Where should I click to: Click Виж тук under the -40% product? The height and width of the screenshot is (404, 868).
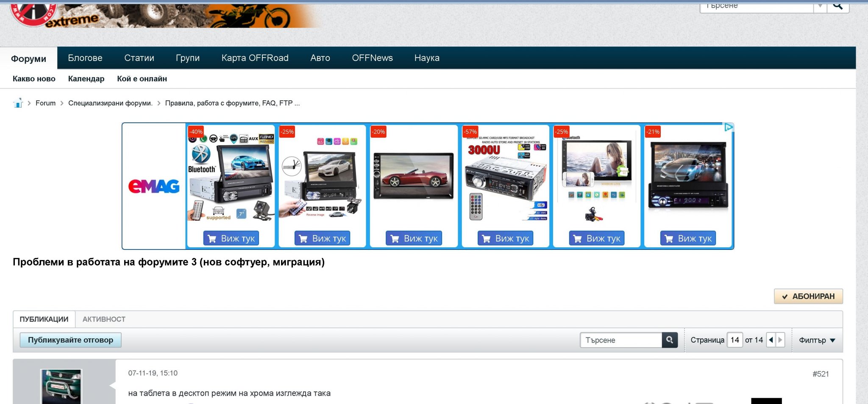[x=231, y=238]
